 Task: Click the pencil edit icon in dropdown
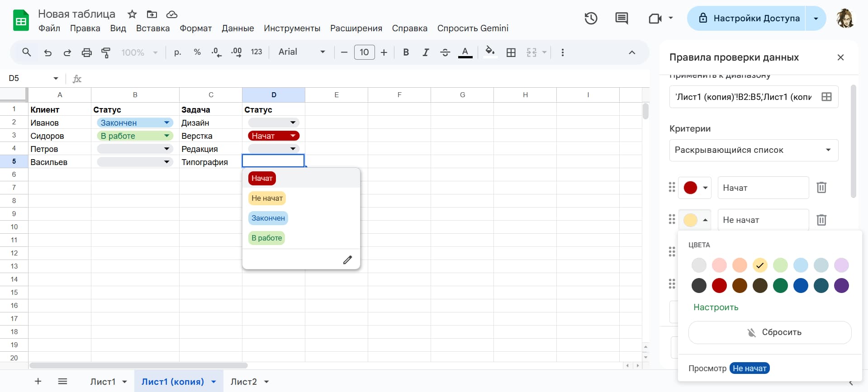[x=347, y=260]
